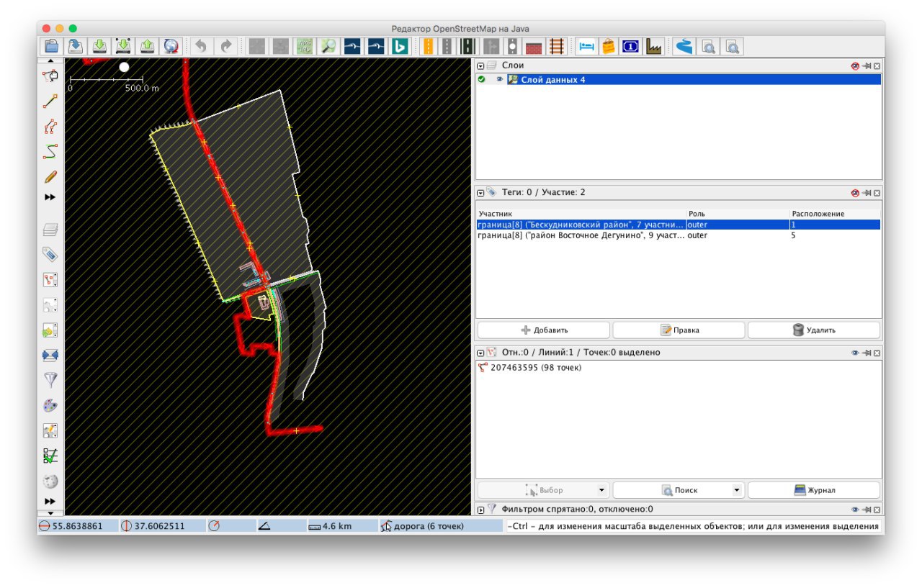Toggle the globe icon panel in the sidebar
922x588 pixels.
click(50, 481)
